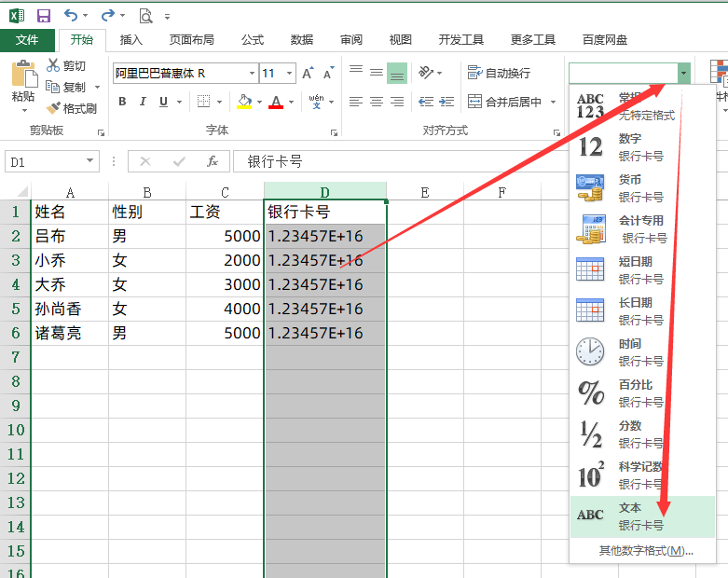Select row 7 header
Image resolution: width=728 pixels, height=578 pixels.
(15, 357)
